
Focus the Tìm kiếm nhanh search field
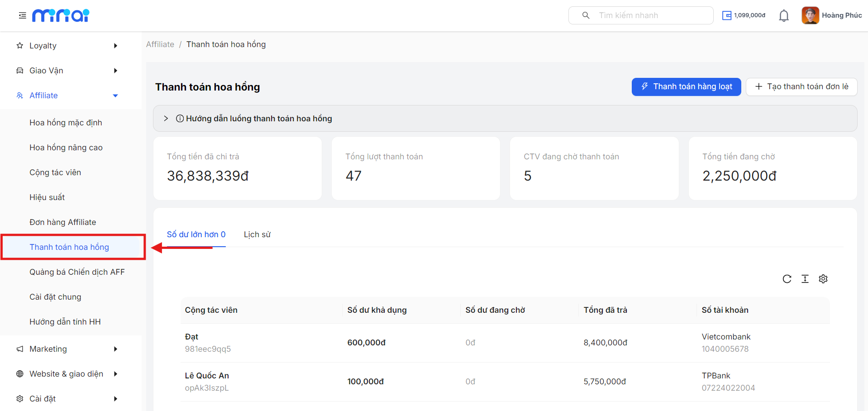641,15
